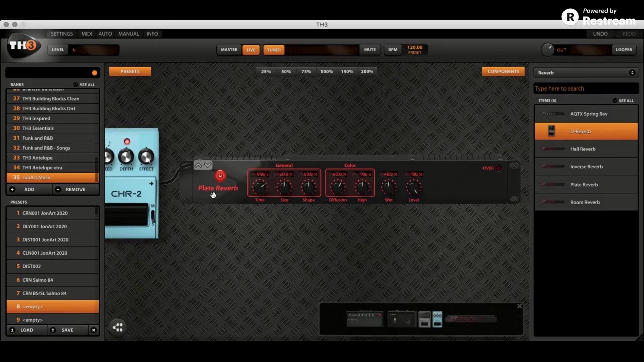Click the amp head icon in minimap
Viewport: 644px width, 362px height.
pyautogui.click(x=365, y=319)
